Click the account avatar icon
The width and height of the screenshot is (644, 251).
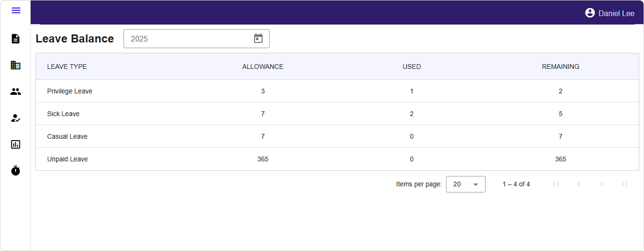coord(590,13)
